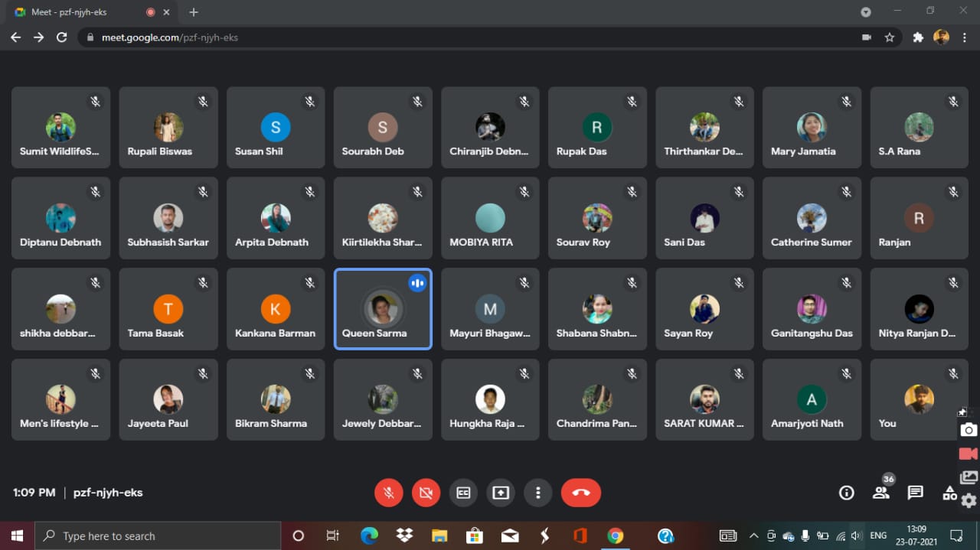The image size is (980, 550).
Task: Click the screenshot camera icon on right edge
Action: [x=969, y=430]
